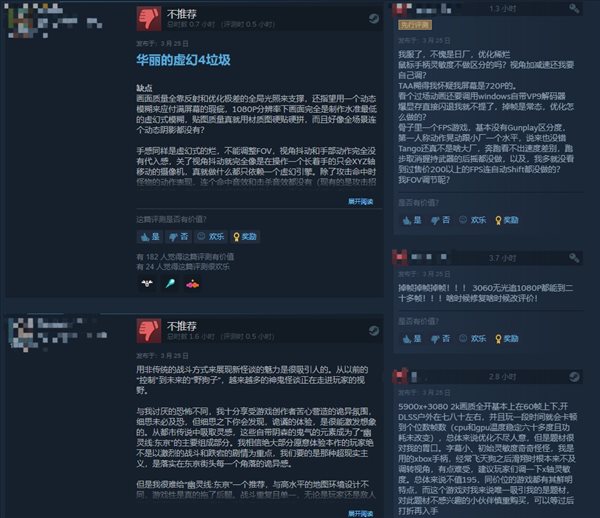
Task: Click the bat award icon under first review
Action: [x=147, y=283]
